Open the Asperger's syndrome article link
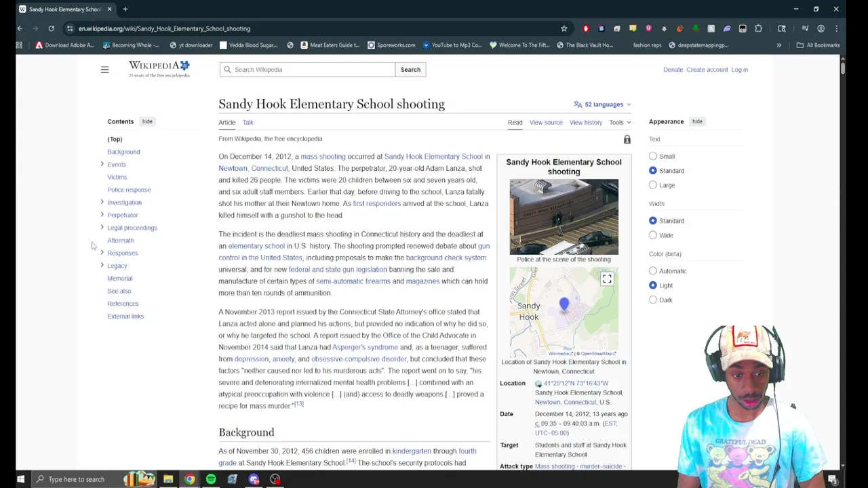 pyautogui.click(x=365, y=347)
